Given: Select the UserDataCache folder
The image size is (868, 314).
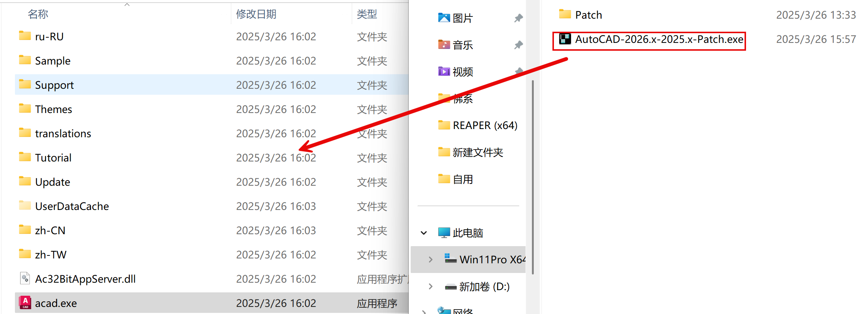Looking at the screenshot, I should [x=72, y=206].
